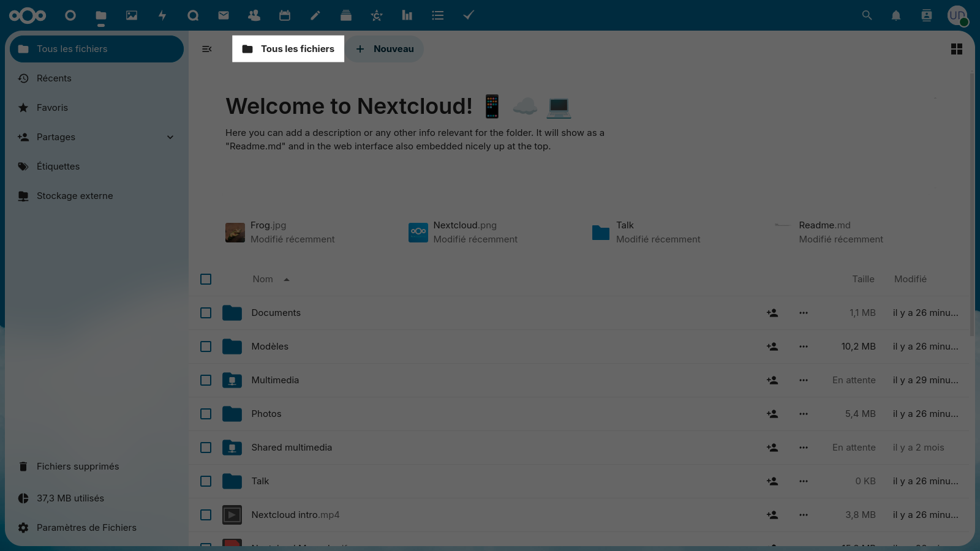Screen dimensions: 980x551
Task: Go to Récents view
Action: (x=97, y=78)
